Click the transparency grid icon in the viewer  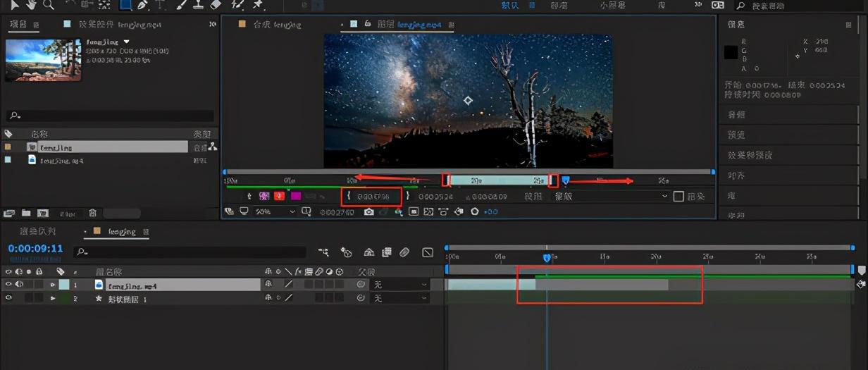point(428,211)
